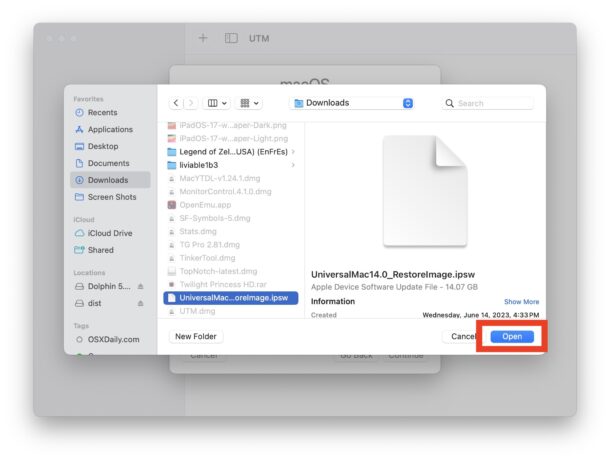The width and height of the screenshot is (610, 461).
Task: Click the Open button
Action: pos(511,337)
